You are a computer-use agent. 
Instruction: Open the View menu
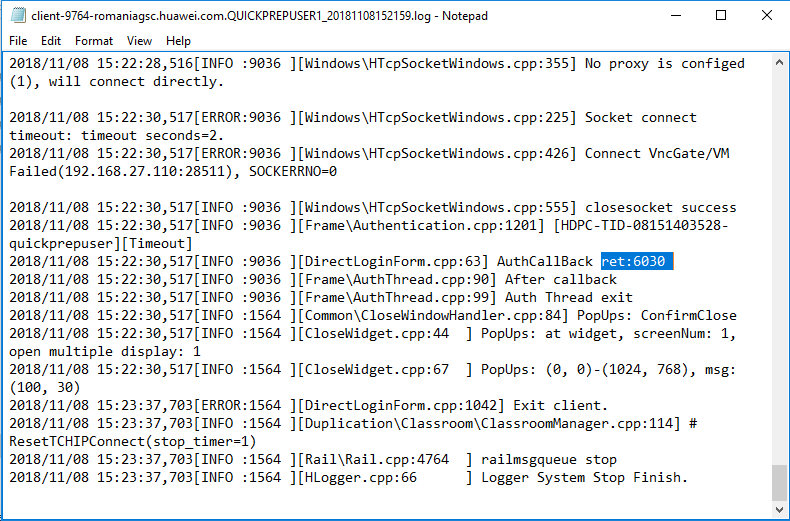[139, 41]
